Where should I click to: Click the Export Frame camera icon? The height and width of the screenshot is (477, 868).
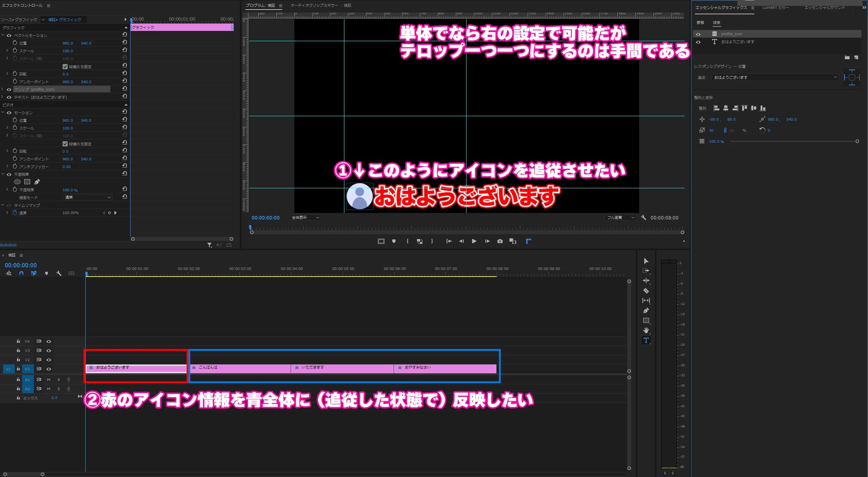pyautogui.click(x=500, y=241)
